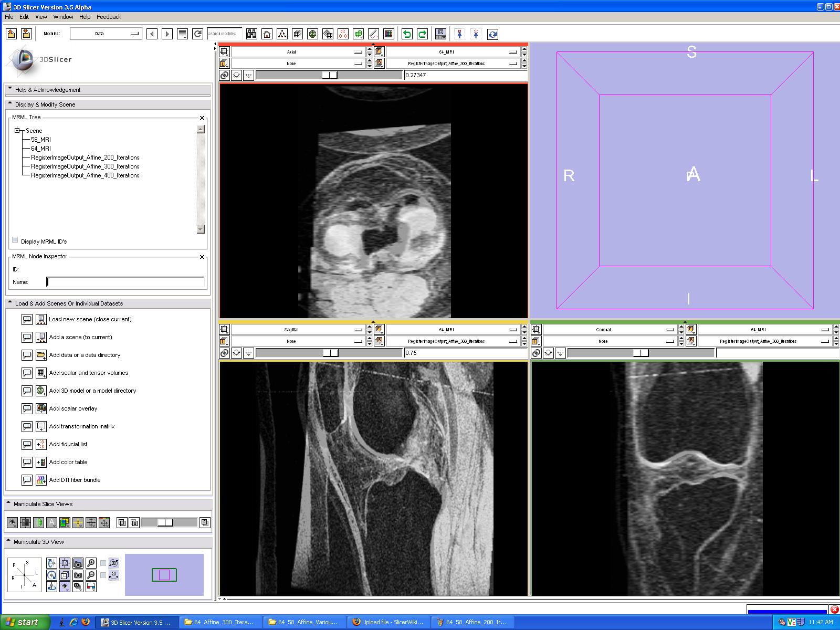Image resolution: width=840 pixels, height=630 pixels.
Task: Open the Axial orientation dropdown
Action: [297, 52]
